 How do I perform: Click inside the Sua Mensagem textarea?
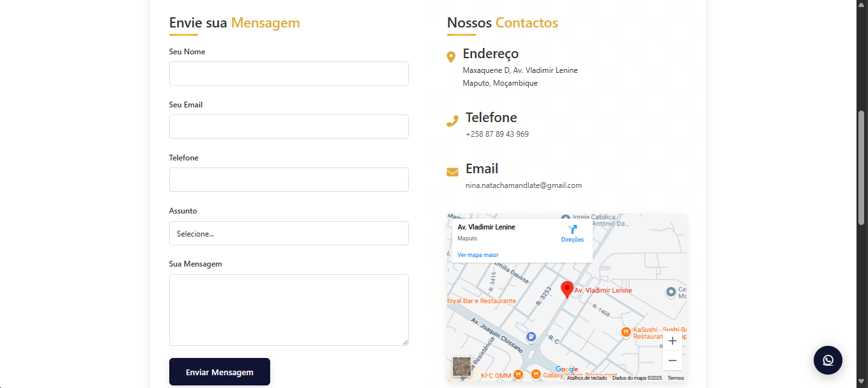289,310
